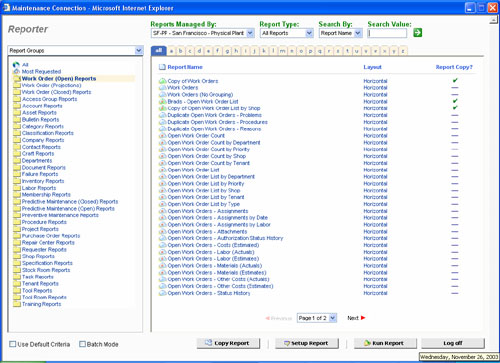
Task: Click the scrollbar up arrow at top right
Action: click(x=494, y=20)
